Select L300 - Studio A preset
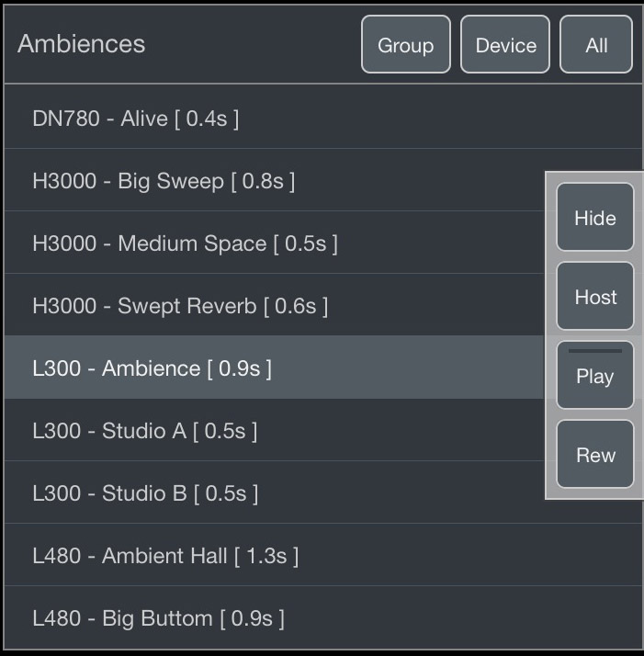This screenshot has height=656, width=644. click(144, 431)
